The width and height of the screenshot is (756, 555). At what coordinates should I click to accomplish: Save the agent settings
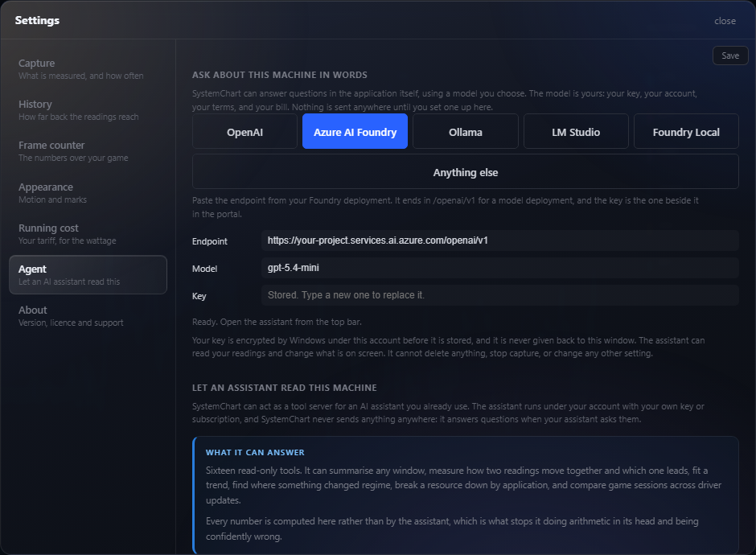point(730,55)
